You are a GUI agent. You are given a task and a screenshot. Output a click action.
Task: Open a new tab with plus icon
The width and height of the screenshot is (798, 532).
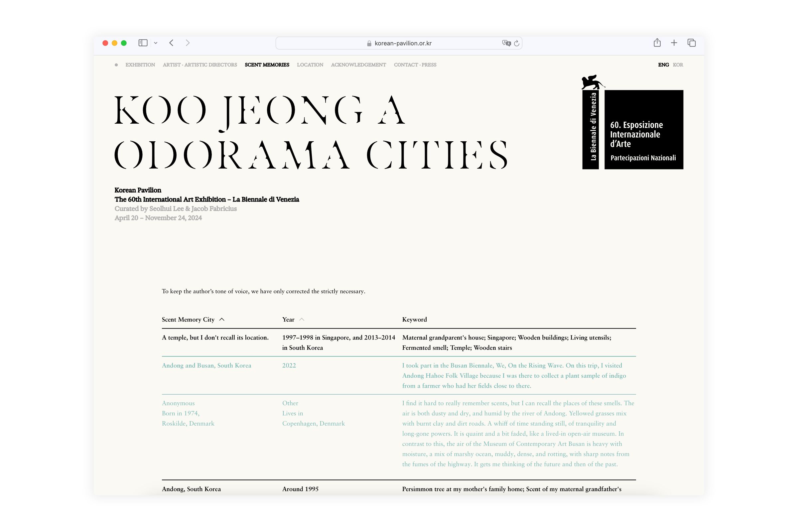point(674,43)
